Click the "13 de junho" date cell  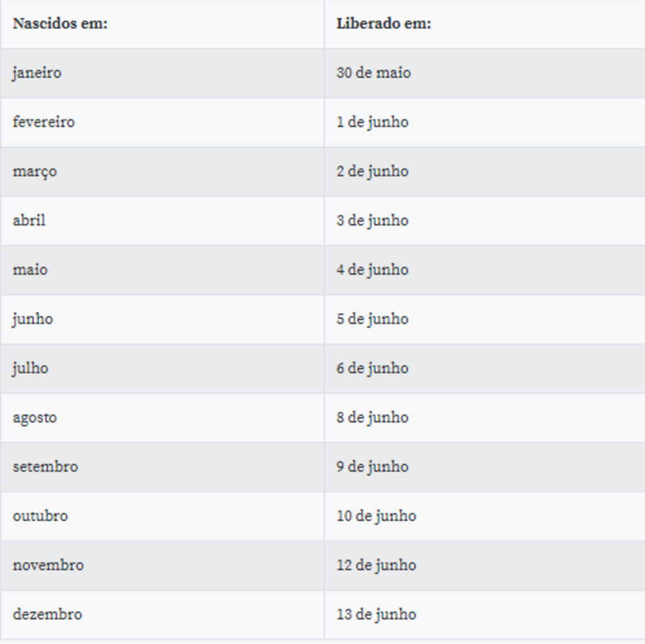click(376, 614)
